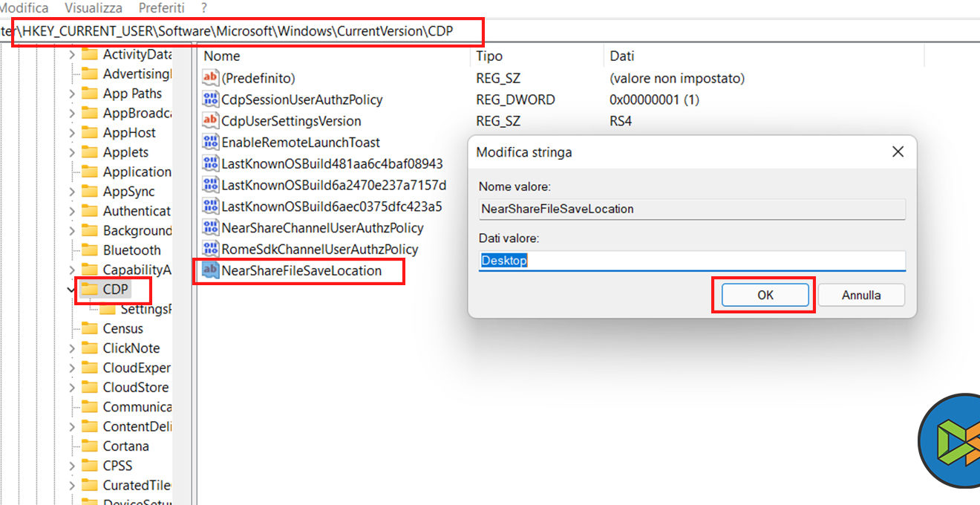This screenshot has height=505, width=980.
Task: Click the Dati column header
Action: 622,56
